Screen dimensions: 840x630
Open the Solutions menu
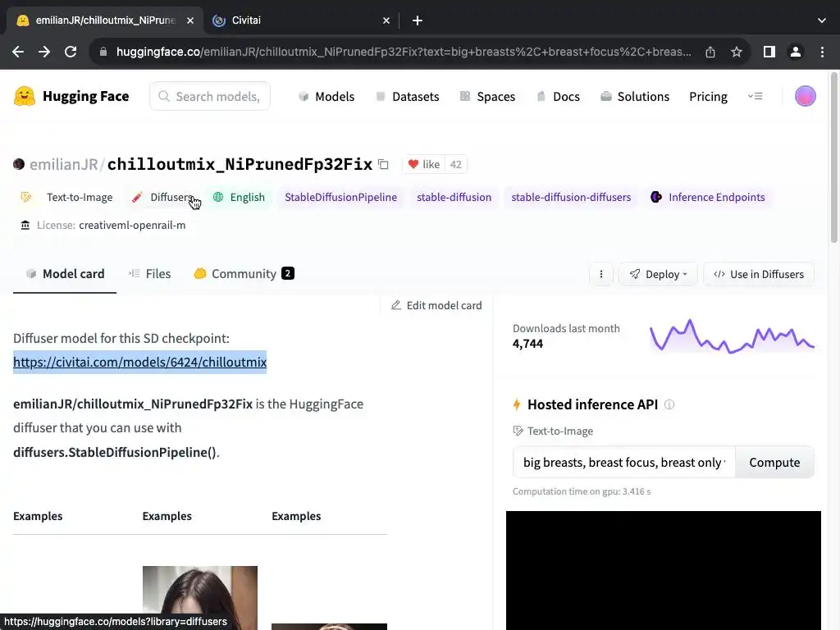pyautogui.click(x=635, y=97)
